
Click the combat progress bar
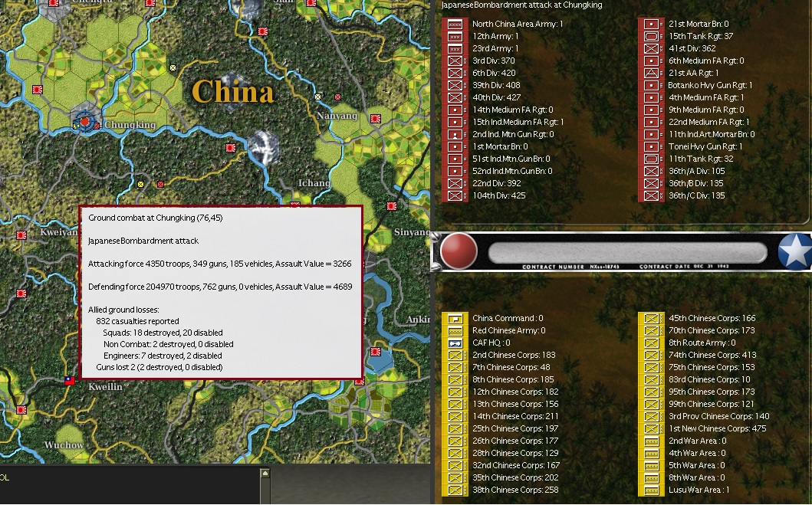[628, 253]
